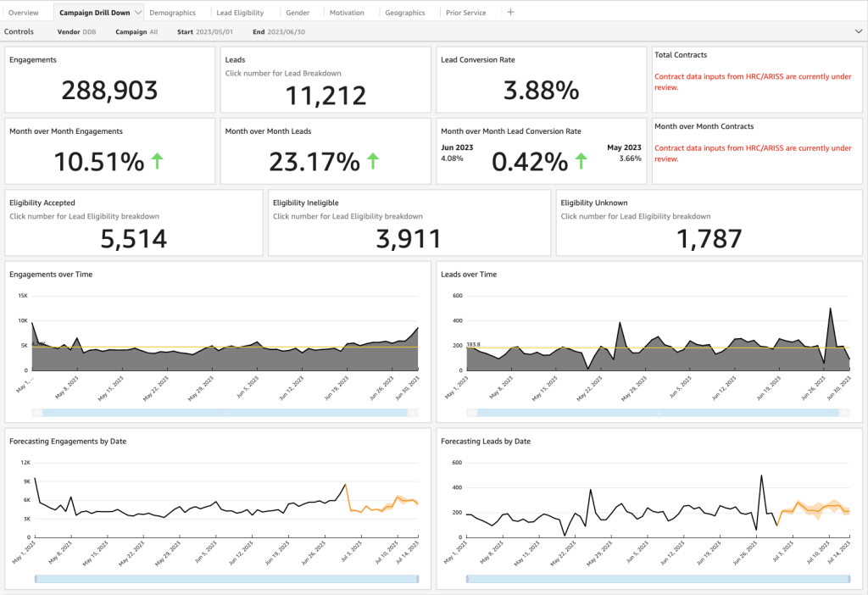Click the Leads number 11,212
This screenshot has height=595, width=868.
pos(325,95)
